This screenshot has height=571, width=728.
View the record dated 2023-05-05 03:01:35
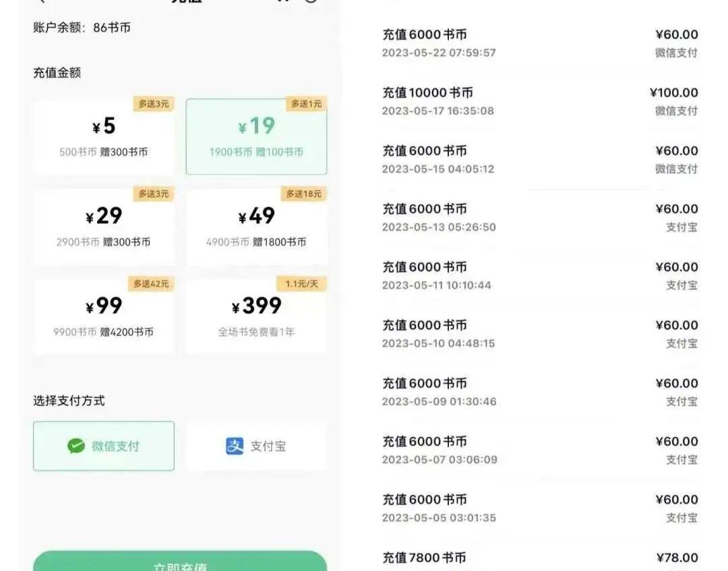539,508
